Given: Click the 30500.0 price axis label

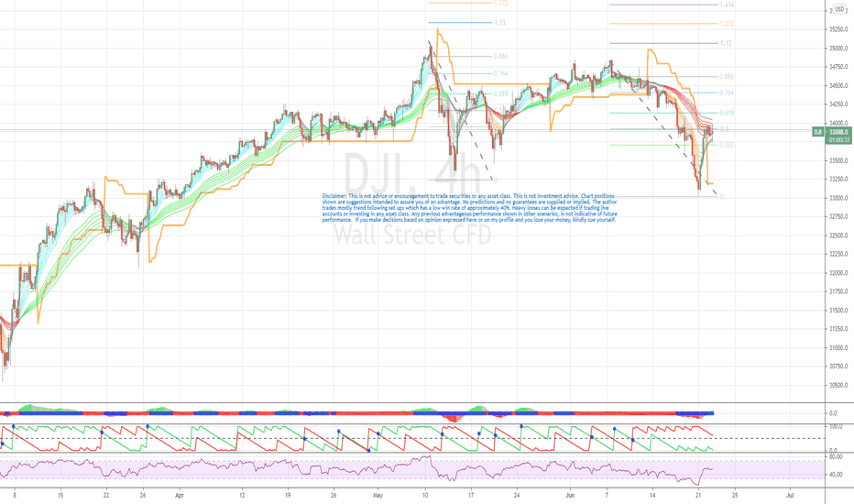Looking at the screenshot, I should tap(838, 385).
